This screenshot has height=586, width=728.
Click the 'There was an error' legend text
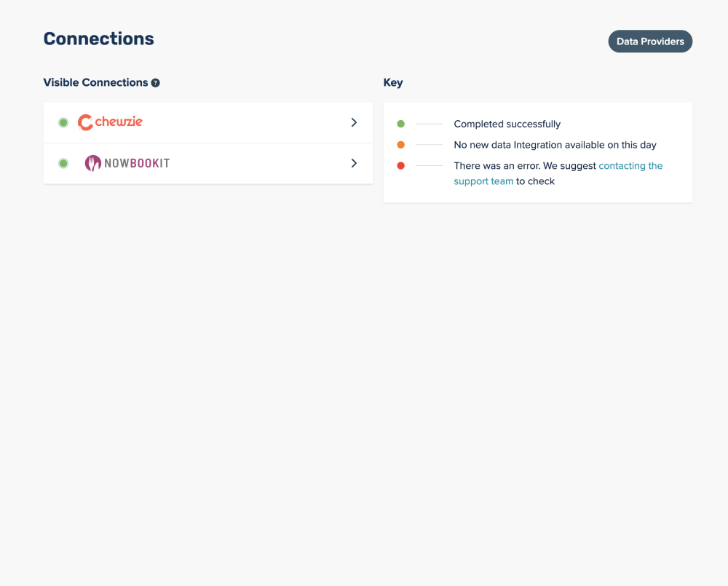click(x=524, y=166)
